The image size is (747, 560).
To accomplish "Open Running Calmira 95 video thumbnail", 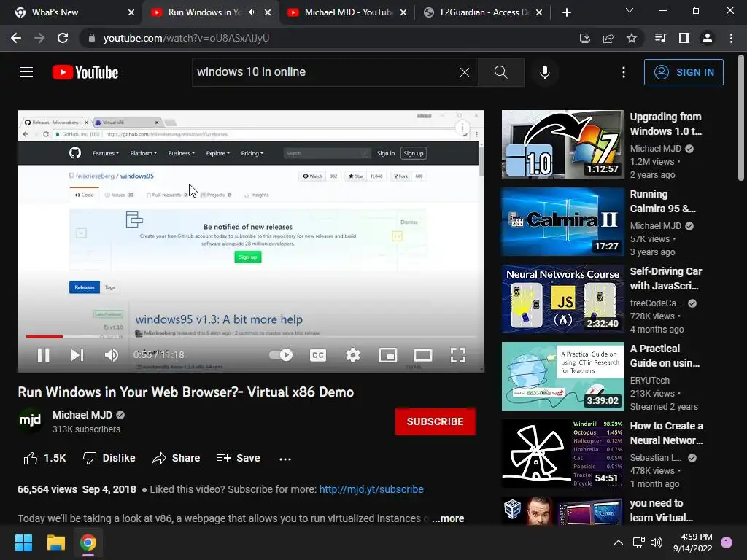I will pyautogui.click(x=563, y=222).
